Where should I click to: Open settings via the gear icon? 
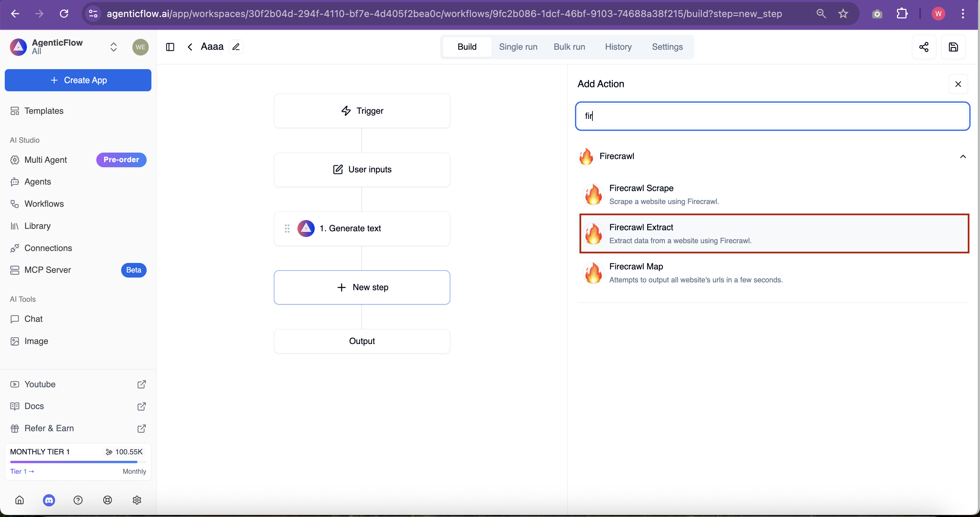(x=137, y=500)
